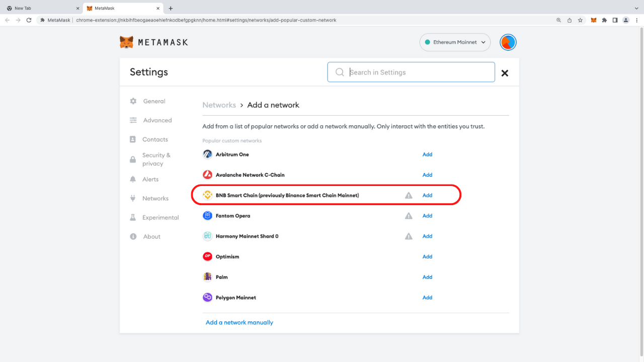The height and width of the screenshot is (362, 644).
Task: Click the Alerts bell icon
Action: point(133,179)
